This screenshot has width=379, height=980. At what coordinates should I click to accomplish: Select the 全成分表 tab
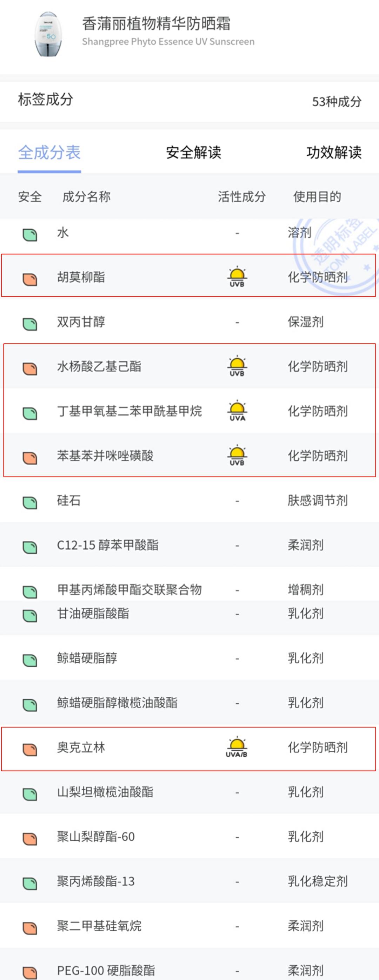(x=48, y=152)
